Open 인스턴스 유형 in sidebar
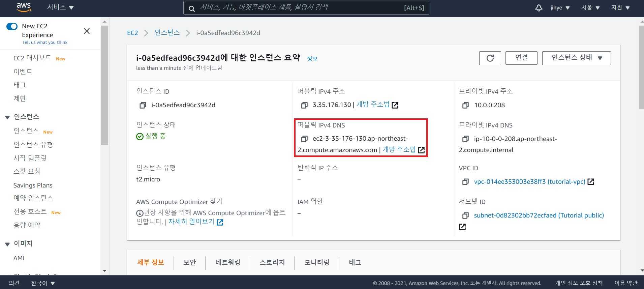This screenshot has width=644, height=289. tap(33, 145)
